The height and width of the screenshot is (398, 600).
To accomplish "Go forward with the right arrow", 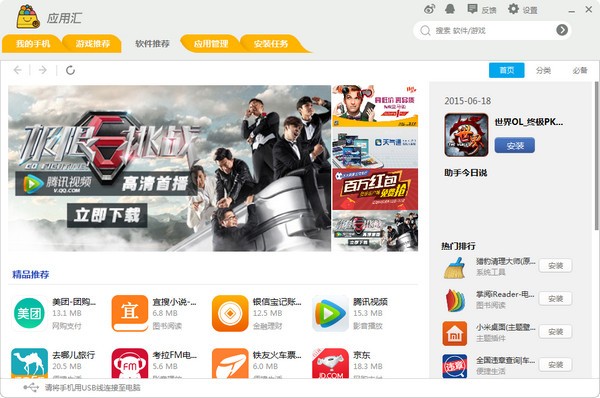I will coord(43,70).
